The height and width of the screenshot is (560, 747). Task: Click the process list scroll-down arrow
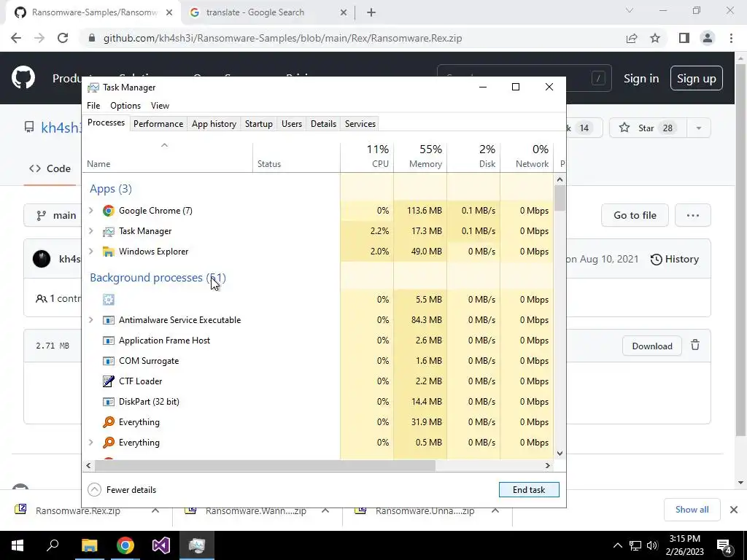[x=560, y=454]
